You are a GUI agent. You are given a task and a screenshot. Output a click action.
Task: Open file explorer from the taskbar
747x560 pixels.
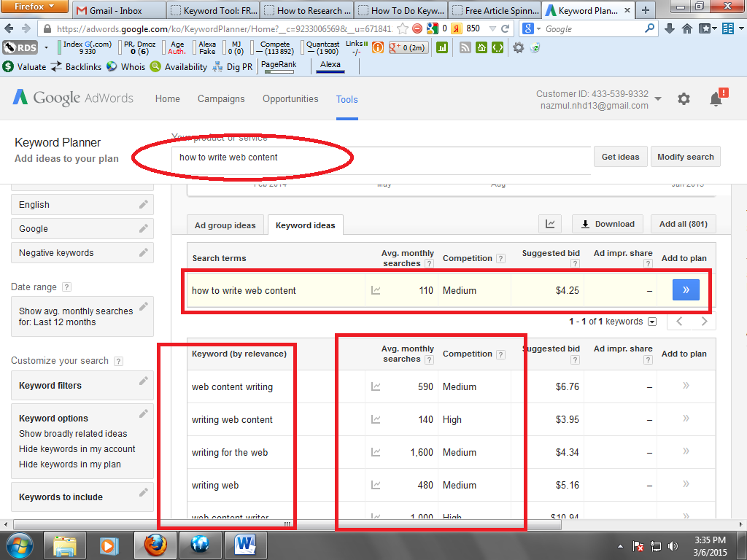point(65,545)
